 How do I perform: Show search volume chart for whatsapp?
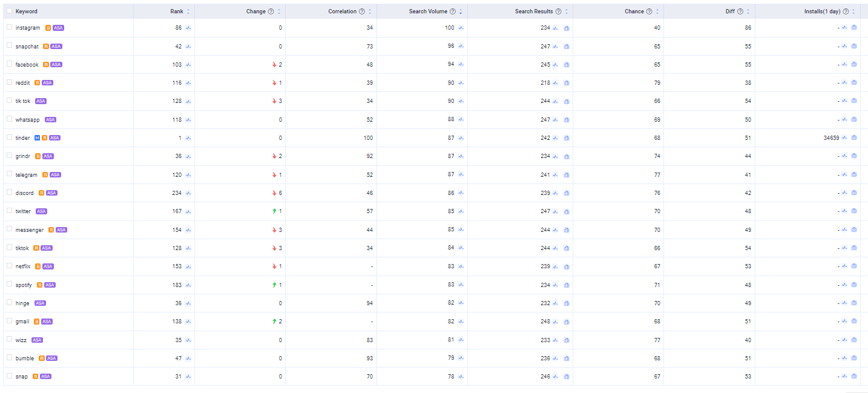point(461,120)
